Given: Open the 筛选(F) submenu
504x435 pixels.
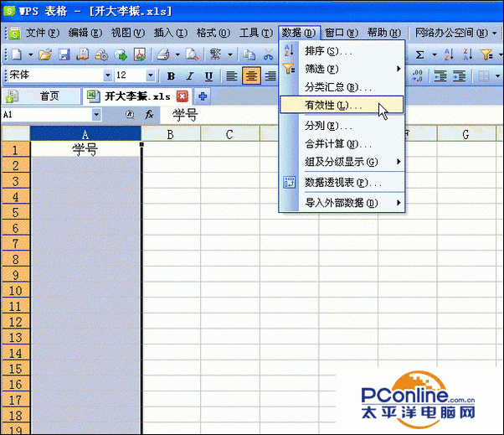Looking at the screenshot, I should tap(342, 69).
